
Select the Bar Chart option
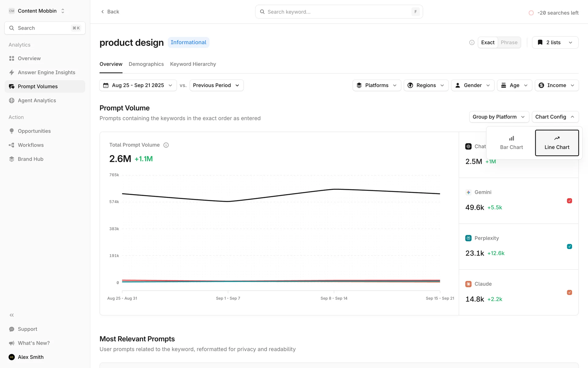511,143
